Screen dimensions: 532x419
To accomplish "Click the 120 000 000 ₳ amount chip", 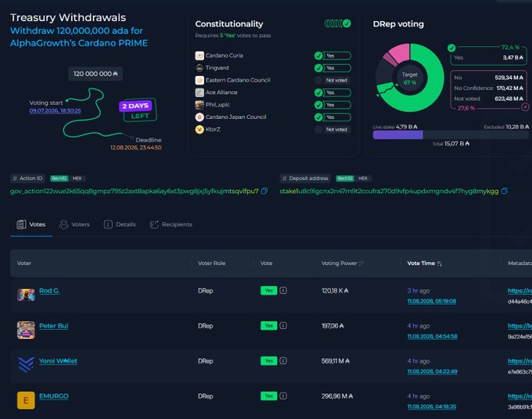I will point(95,74).
